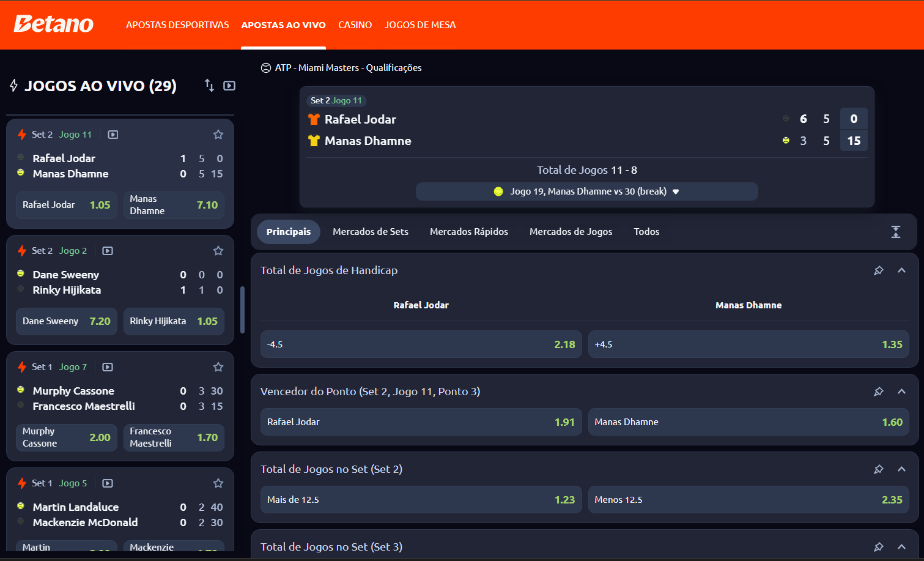Star the Dane Sweeny vs Rinky Hijikata match
Image resolution: width=924 pixels, height=561 pixels.
(218, 251)
